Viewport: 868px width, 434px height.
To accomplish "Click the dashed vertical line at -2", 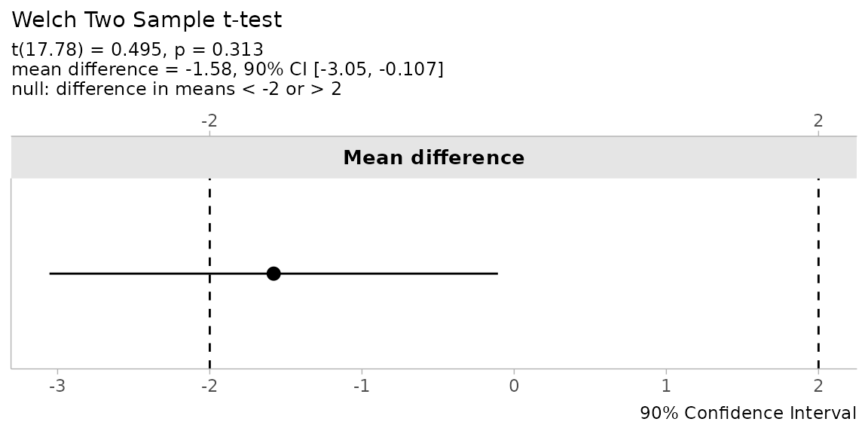I will (x=209, y=226).
